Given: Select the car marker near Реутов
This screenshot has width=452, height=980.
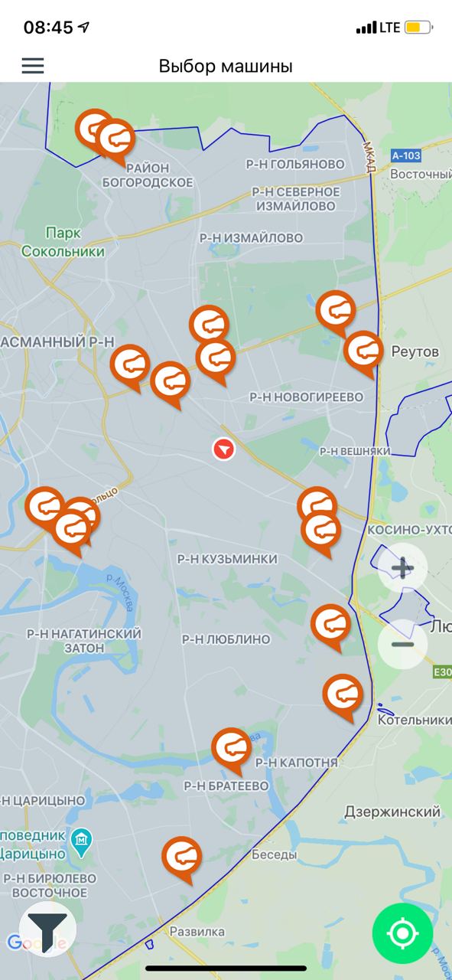Looking at the screenshot, I should click(x=364, y=354).
